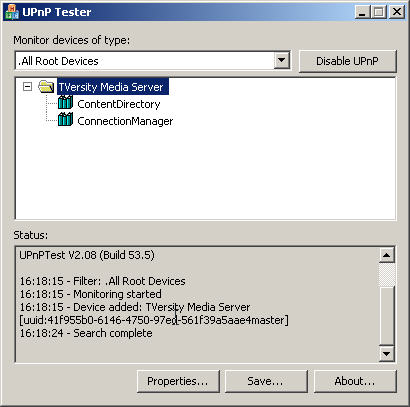Click the Save button
This screenshot has width=410, height=407.
[266, 381]
